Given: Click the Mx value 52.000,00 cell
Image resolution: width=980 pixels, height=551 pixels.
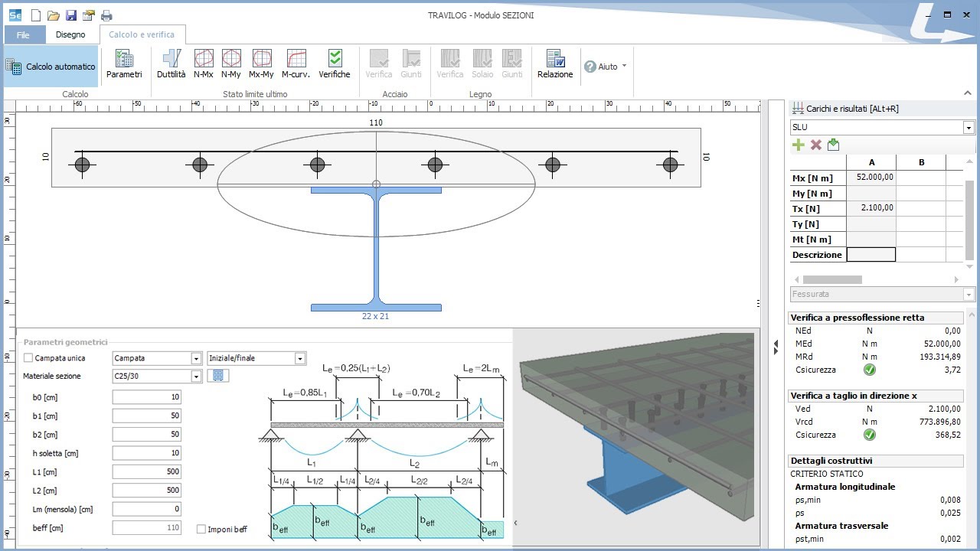Looking at the screenshot, I should (x=871, y=178).
